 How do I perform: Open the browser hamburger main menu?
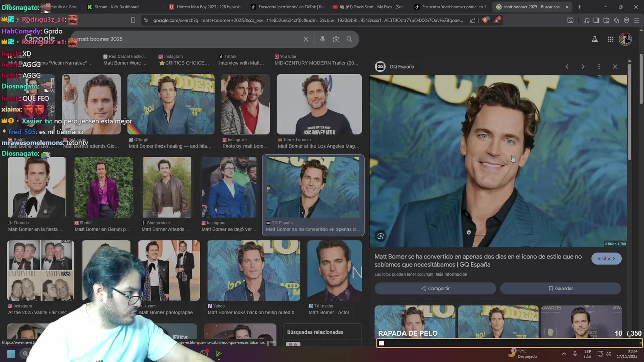[x=637, y=20]
